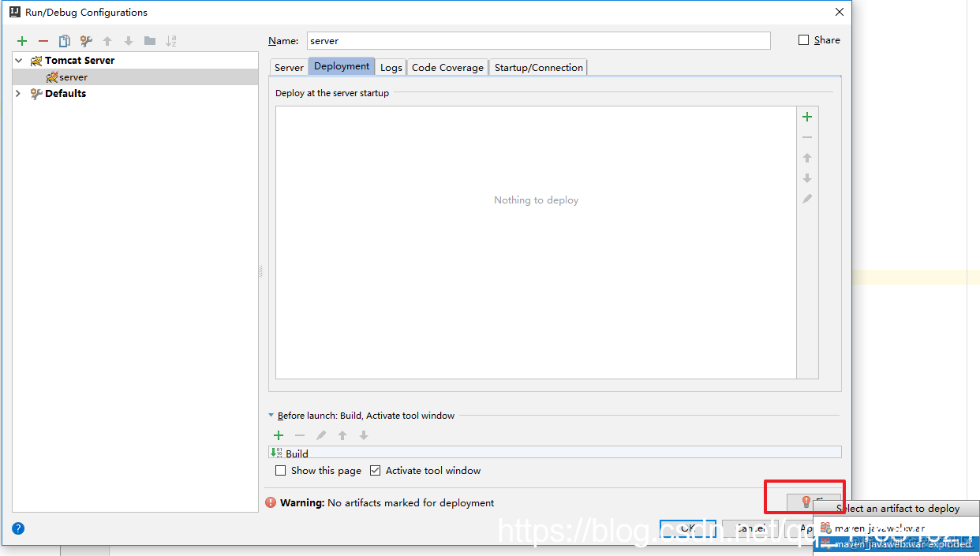The width and height of the screenshot is (980, 556).
Task: Go to the Code Coverage tab
Action: [x=447, y=68]
